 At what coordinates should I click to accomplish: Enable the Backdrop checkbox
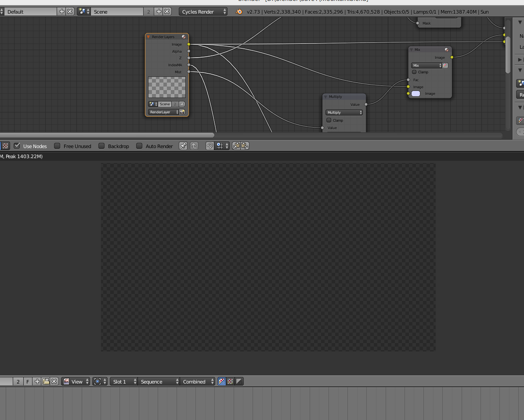(101, 146)
